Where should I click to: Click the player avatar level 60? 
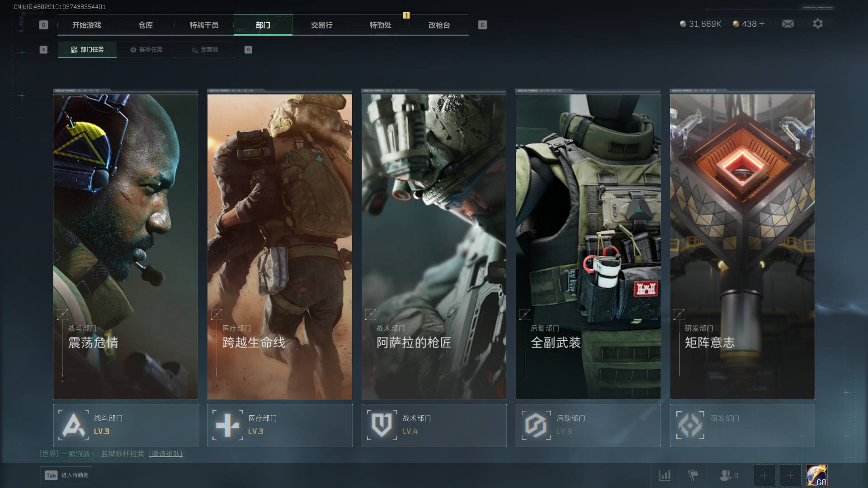(816, 475)
